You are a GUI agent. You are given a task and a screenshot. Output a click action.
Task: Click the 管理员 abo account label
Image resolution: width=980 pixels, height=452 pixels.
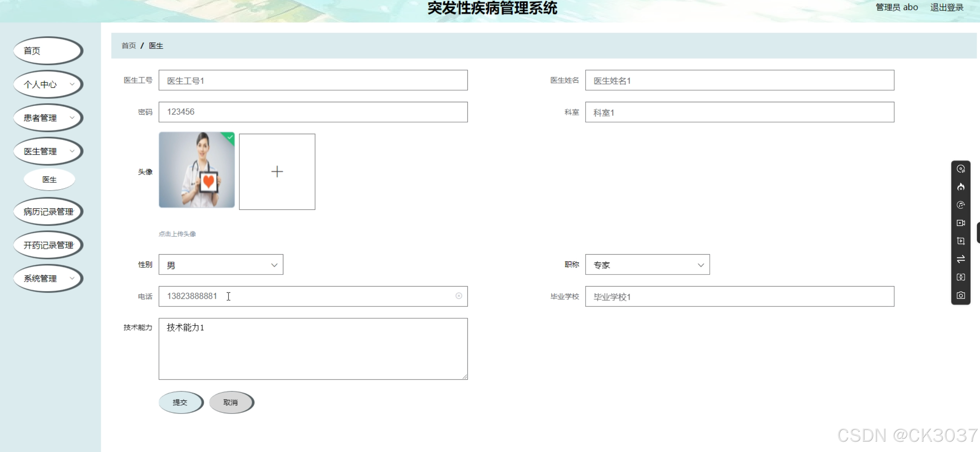(897, 7)
